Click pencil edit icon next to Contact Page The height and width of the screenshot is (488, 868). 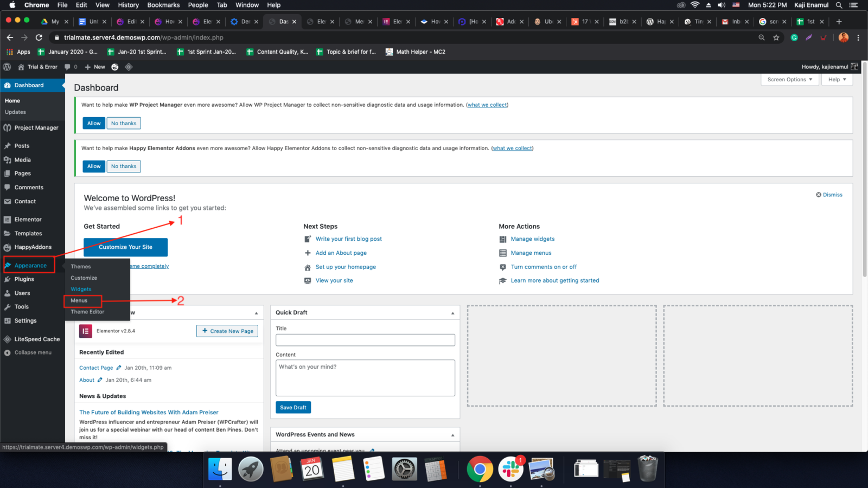coord(119,368)
